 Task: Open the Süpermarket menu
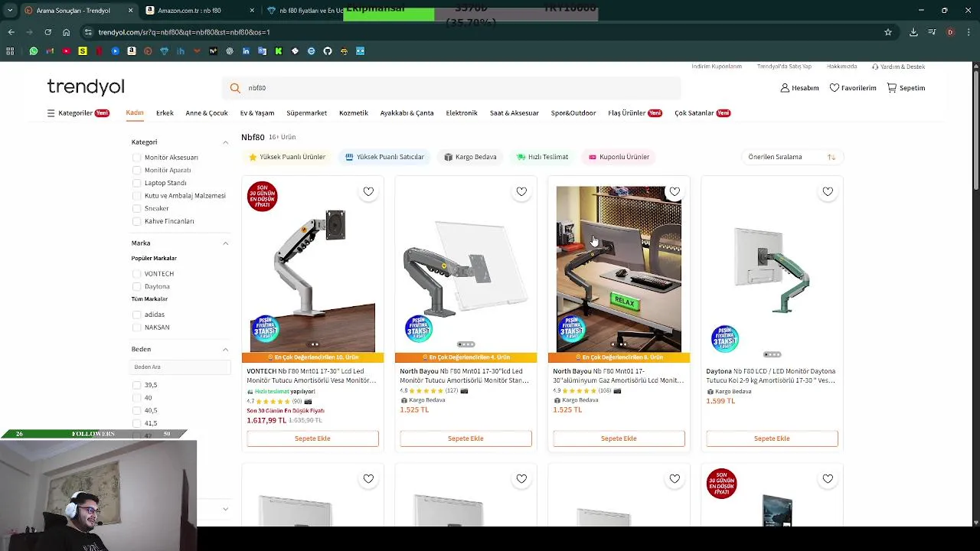pyautogui.click(x=306, y=113)
